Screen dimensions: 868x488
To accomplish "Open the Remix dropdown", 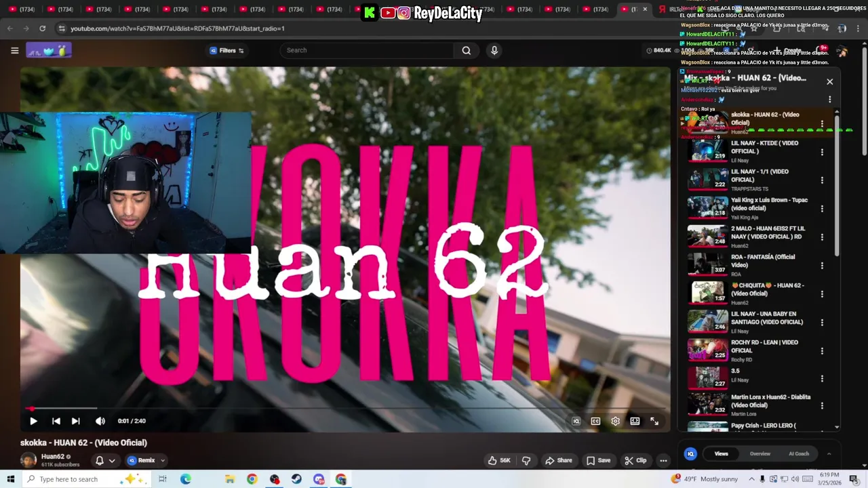I will click(x=146, y=460).
